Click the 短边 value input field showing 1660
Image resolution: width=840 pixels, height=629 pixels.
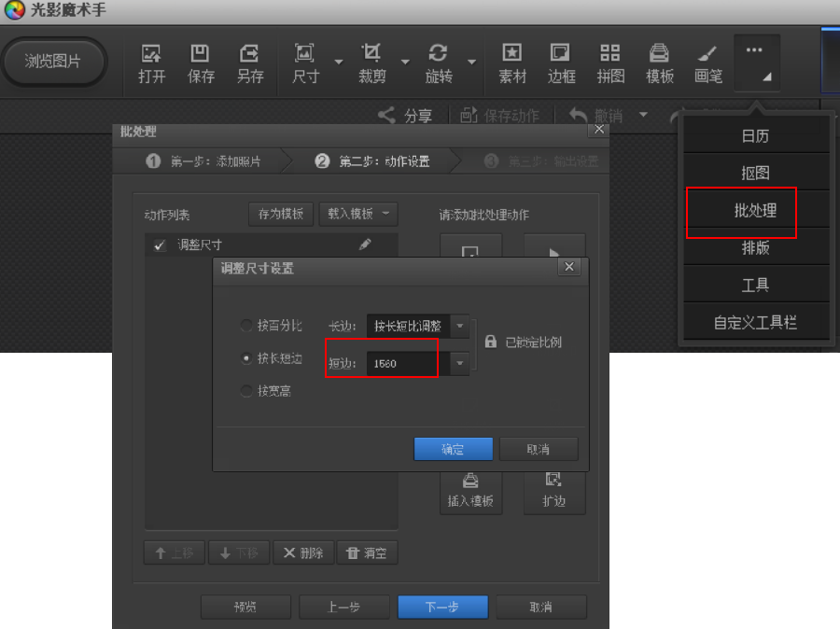[401, 361]
